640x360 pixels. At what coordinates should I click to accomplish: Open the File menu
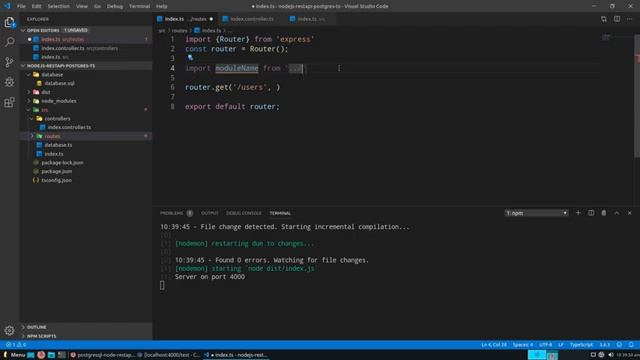tap(21, 6)
